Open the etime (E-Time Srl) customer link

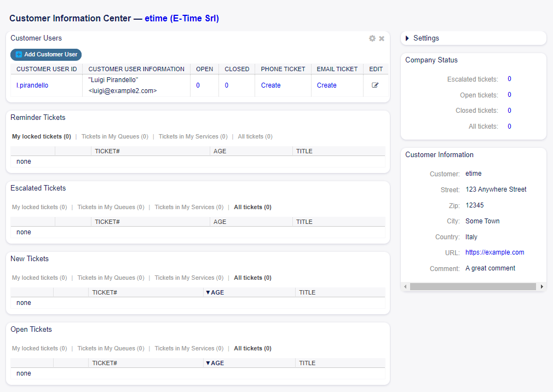[x=181, y=18]
